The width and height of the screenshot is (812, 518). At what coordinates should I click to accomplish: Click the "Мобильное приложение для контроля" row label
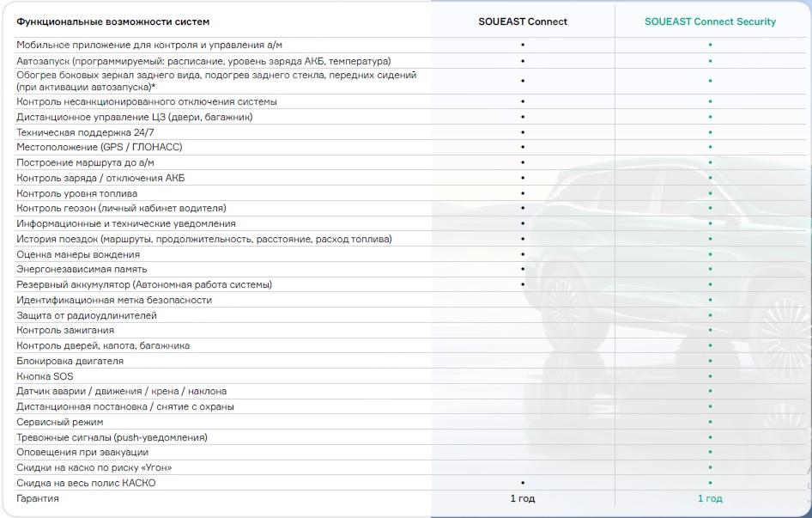[x=149, y=46]
